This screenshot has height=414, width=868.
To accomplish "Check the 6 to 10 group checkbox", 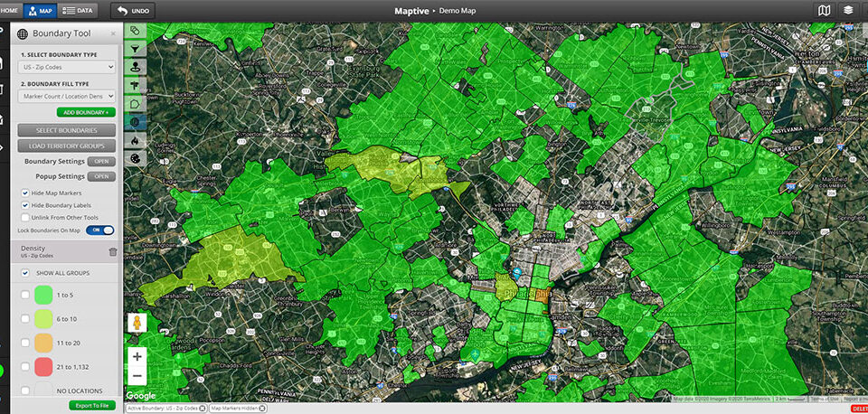I will point(25,319).
